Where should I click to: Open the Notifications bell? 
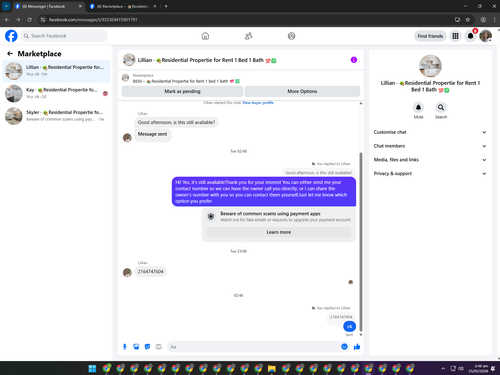(470, 36)
